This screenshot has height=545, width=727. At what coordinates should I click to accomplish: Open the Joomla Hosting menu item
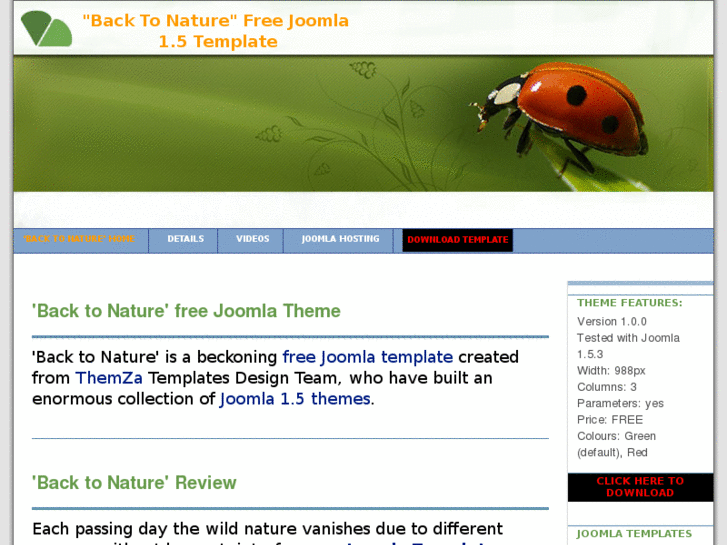pyautogui.click(x=340, y=239)
